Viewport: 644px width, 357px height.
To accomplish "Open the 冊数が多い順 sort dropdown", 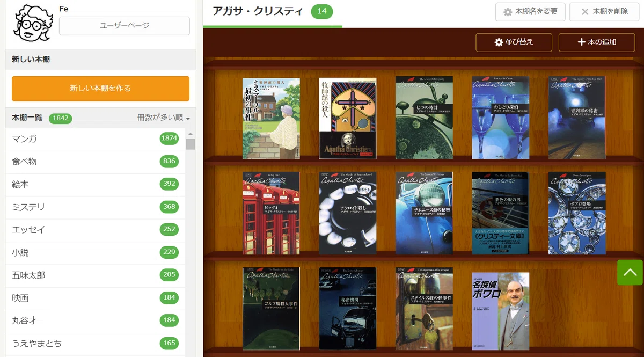I will point(164,118).
